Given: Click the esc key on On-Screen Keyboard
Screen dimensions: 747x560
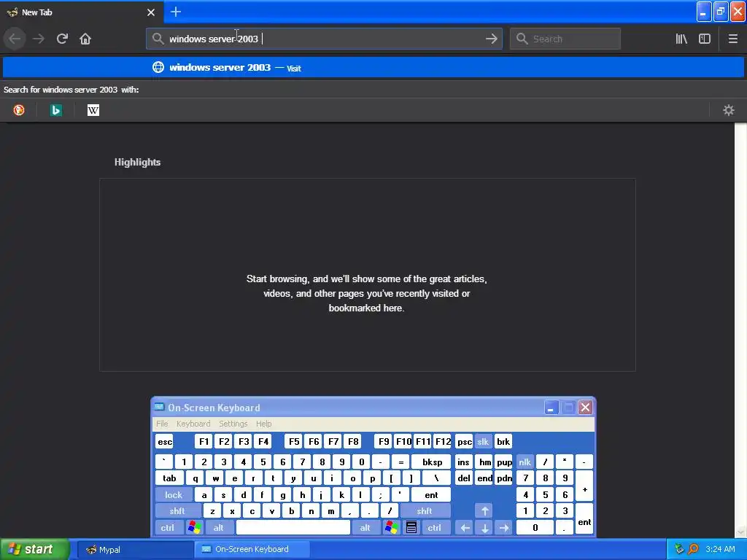Looking at the screenshot, I should pos(165,441).
